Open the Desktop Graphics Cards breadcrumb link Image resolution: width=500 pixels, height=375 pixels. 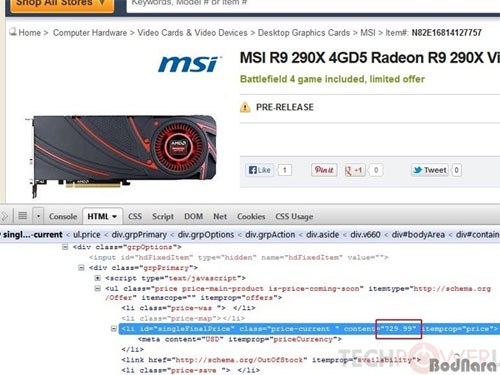[304, 33]
